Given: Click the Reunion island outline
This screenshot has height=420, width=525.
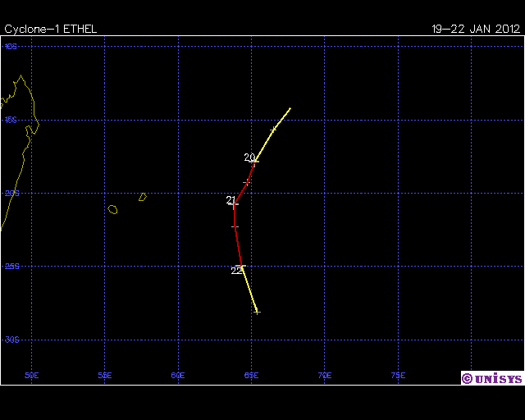Looking at the screenshot, I should tap(113, 210).
